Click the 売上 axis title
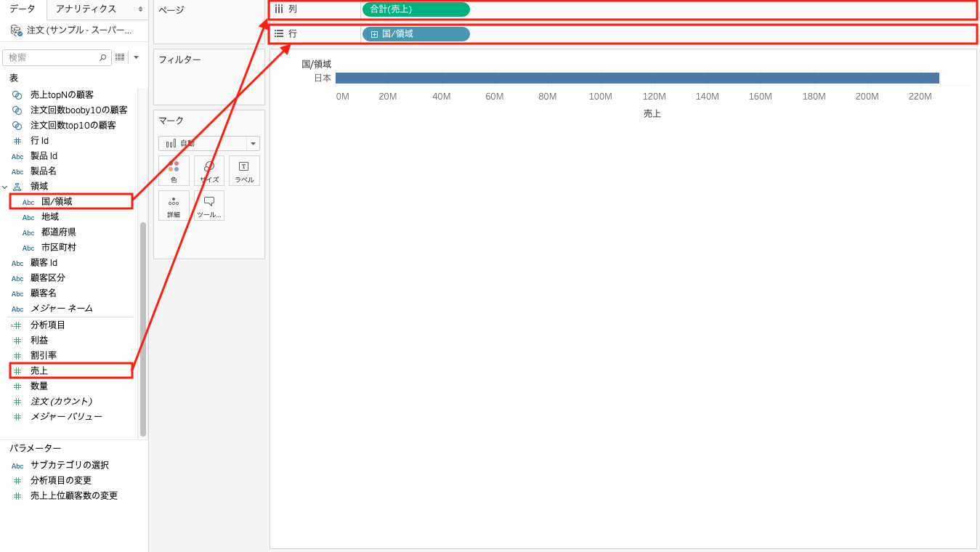The image size is (980, 552). point(652,113)
